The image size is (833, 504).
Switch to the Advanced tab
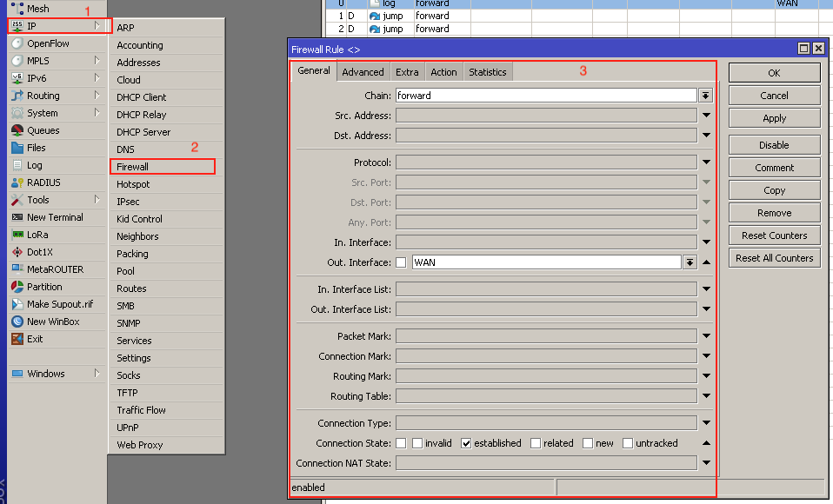[363, 72]
